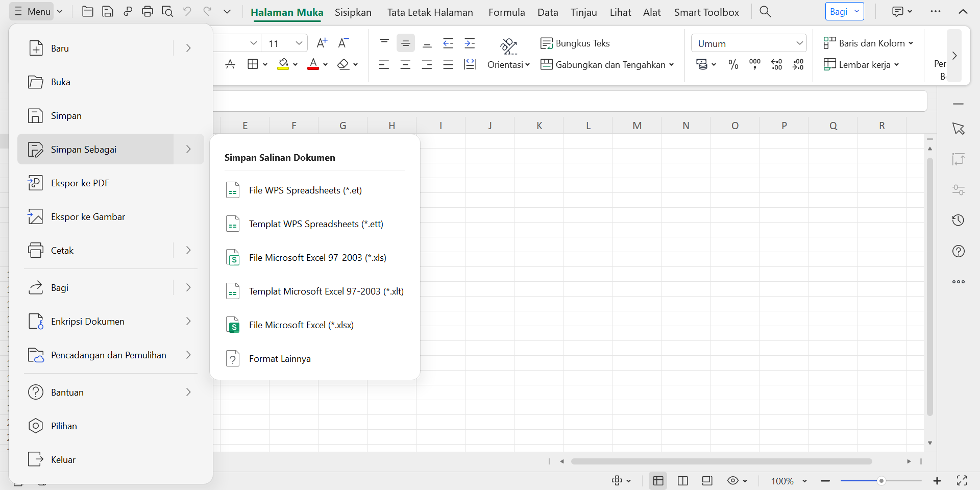Choose Keluar to exit

(111, 459)
